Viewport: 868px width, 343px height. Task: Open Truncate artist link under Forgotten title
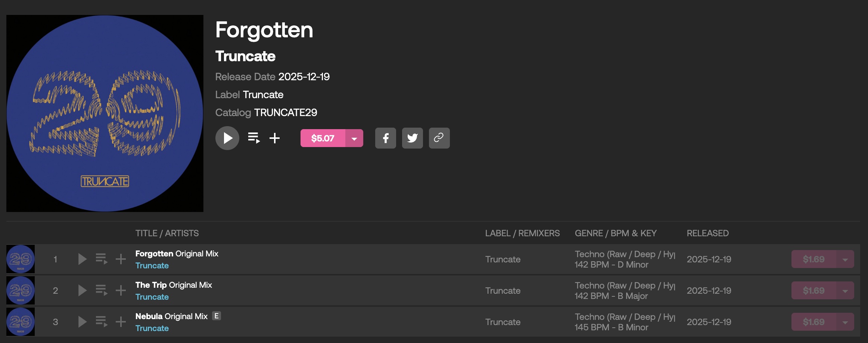pyautogui.click(x=152, y=266)
